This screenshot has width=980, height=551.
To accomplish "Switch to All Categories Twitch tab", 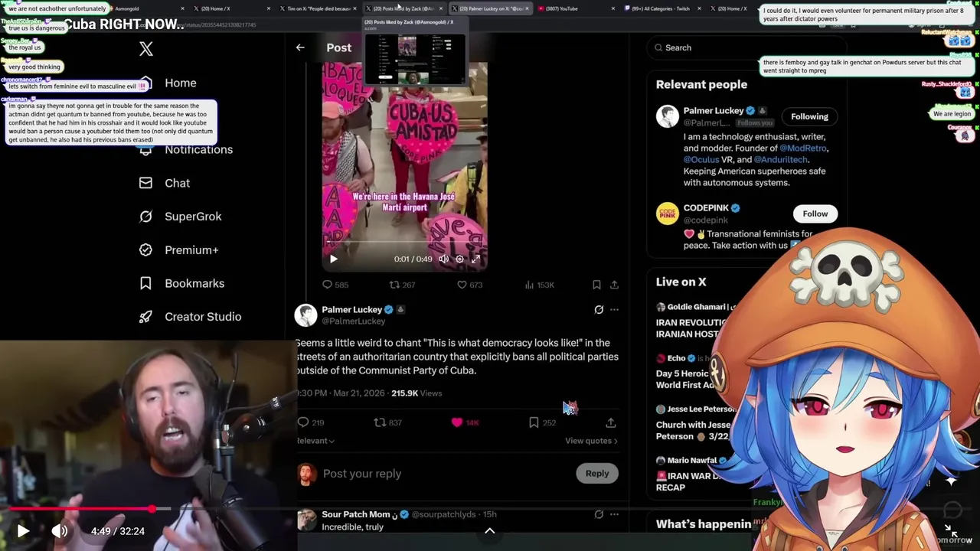I will click(x=663, y=8).
